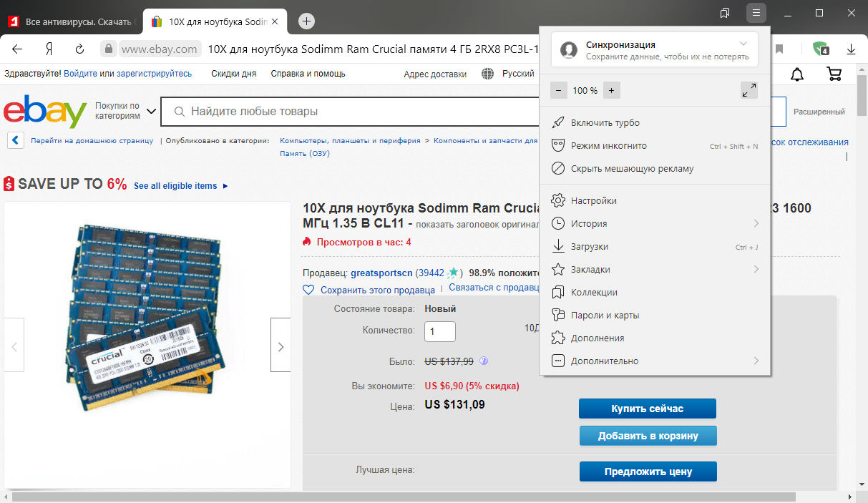868x503 pixels.
Task: Bookmark the page with bookmark icon
Action: (x=779, y=49)
